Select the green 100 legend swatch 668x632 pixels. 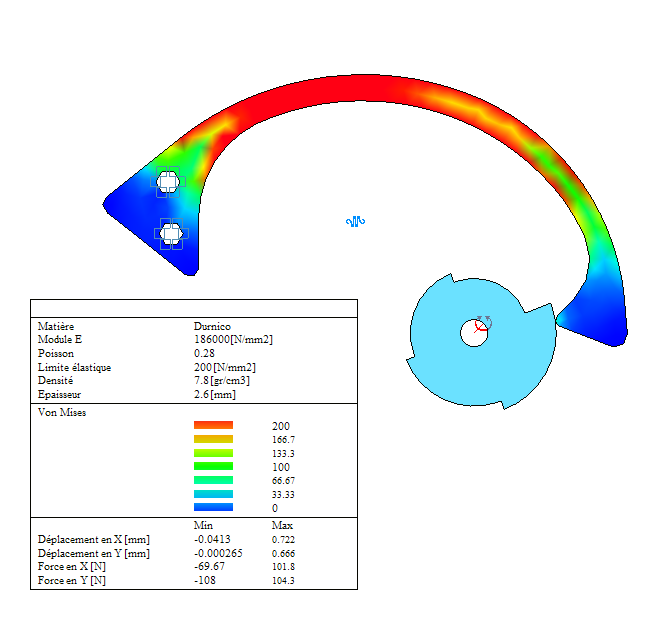213,467
